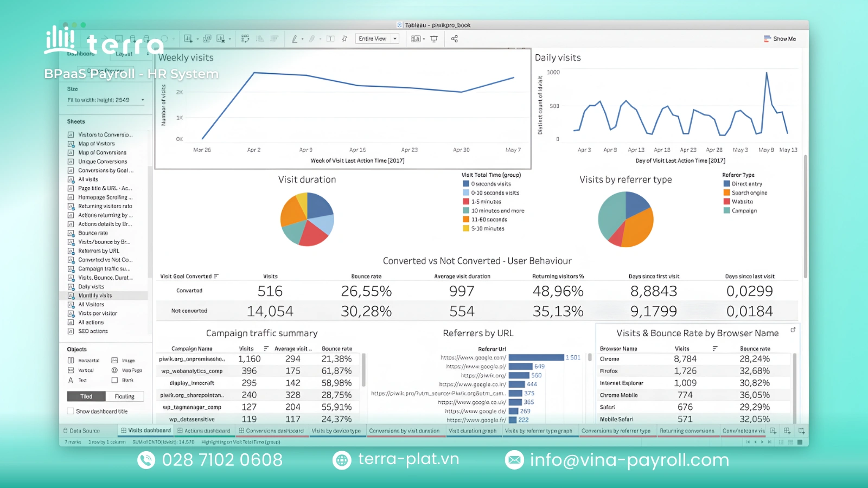Click the Clear Sheet toolbar icon
Screen dimensions: 868x488
(x=220, y=38)
